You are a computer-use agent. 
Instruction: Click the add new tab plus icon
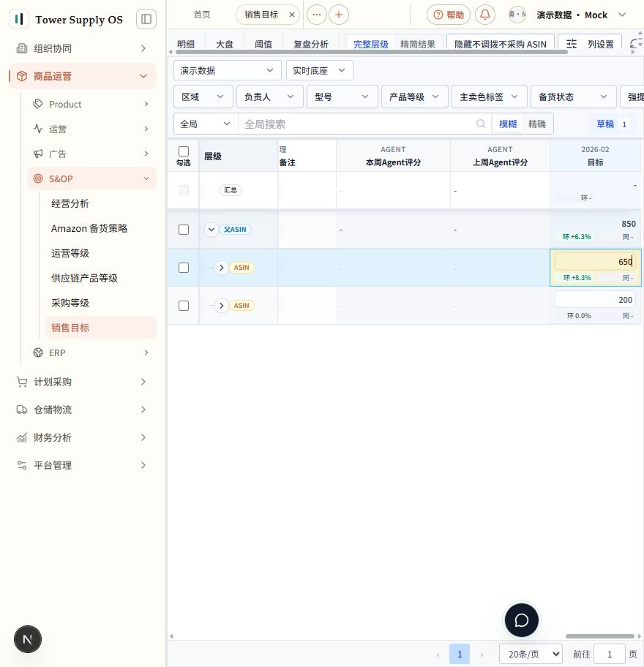coord(339,15)
